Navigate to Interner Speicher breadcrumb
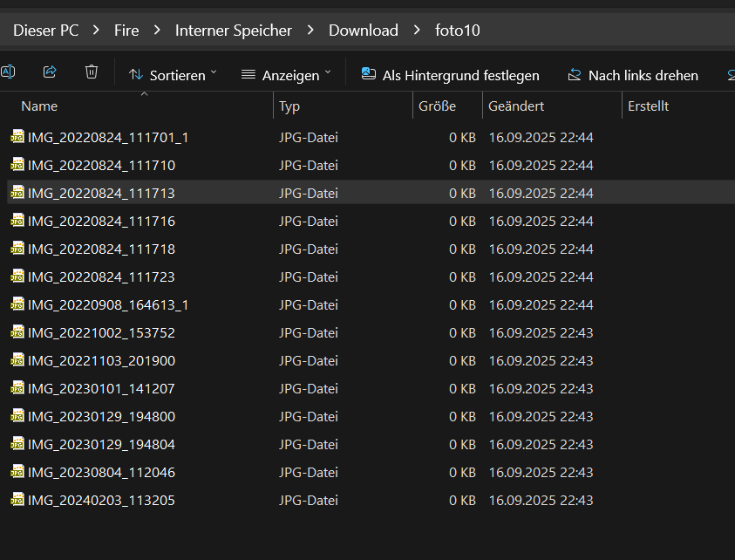This screenshot has height=560, width=735. click(x=234, y=31)
